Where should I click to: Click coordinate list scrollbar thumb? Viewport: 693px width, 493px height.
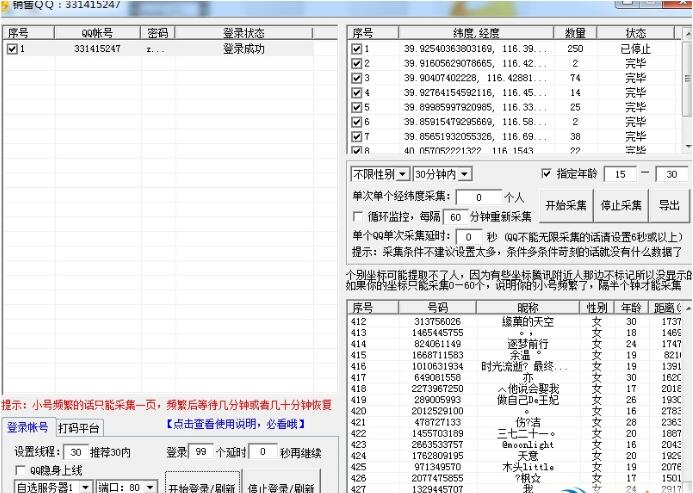(x=688, y=78)
